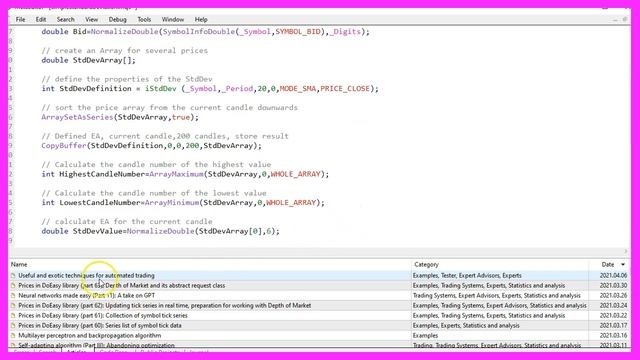Select article Depth of Market and its abstract request class

coord(122,285)
